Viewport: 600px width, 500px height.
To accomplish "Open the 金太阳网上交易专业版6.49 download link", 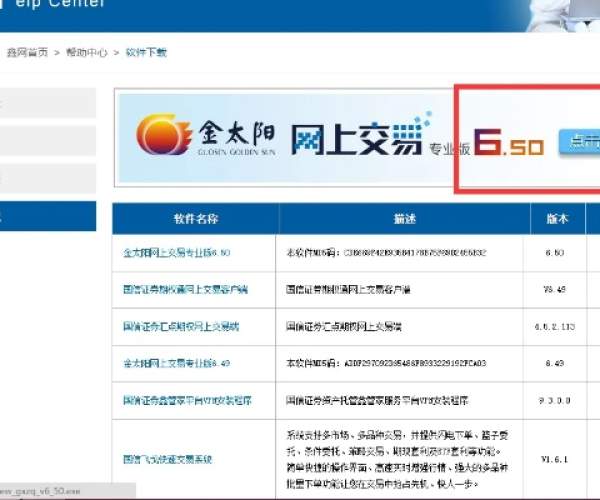I will click(x=176, y=363).
